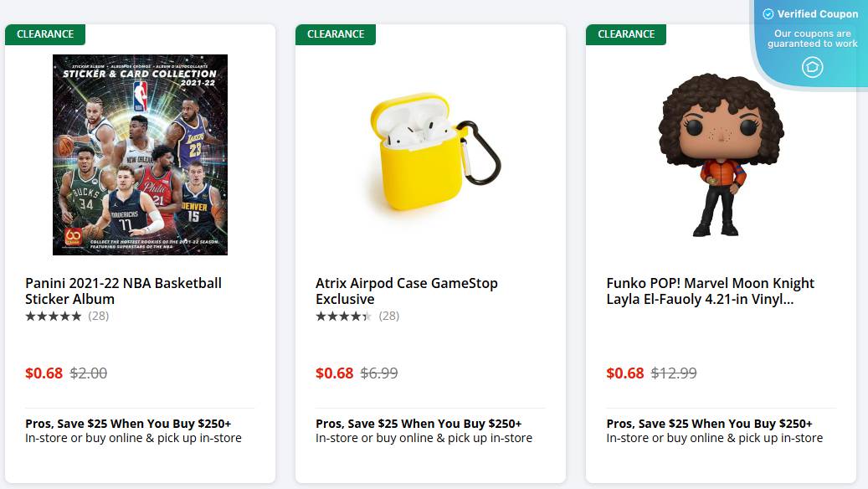Click the five-star rating on the sticker album

(x=54, y=317)
